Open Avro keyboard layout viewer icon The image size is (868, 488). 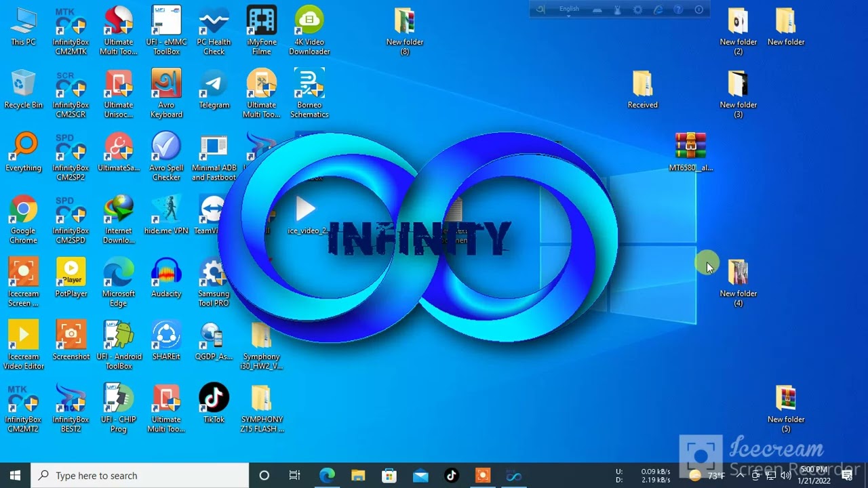597,9
